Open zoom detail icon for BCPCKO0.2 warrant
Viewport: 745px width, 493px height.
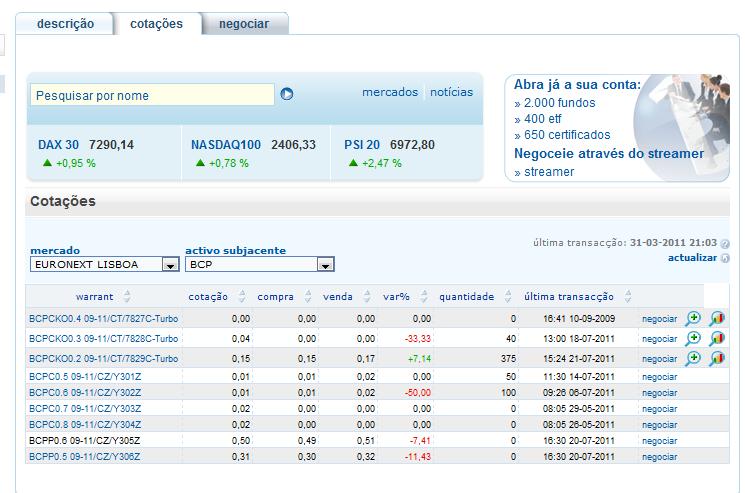[693, 359]
